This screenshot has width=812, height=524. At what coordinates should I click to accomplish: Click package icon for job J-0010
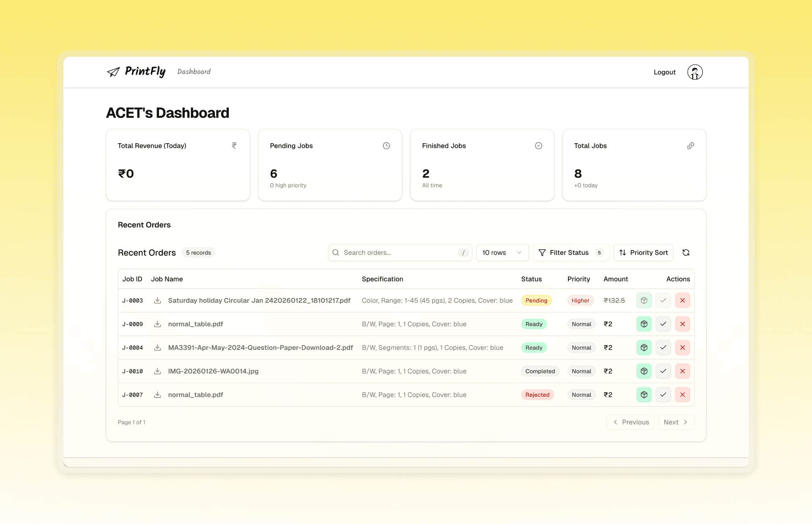(x=644, y=371)
